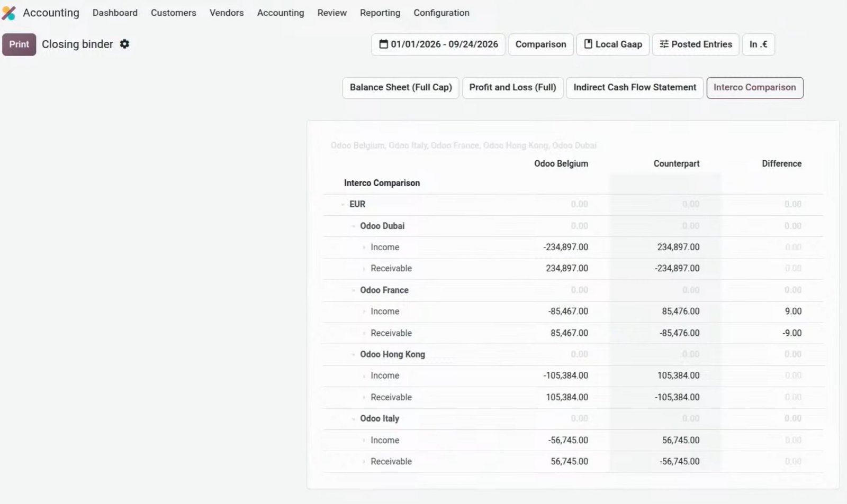The height and width of the screenshot is (504, 847).
Task: Collapse the Odoo Italy section
Action: click(x=353, y=419)
